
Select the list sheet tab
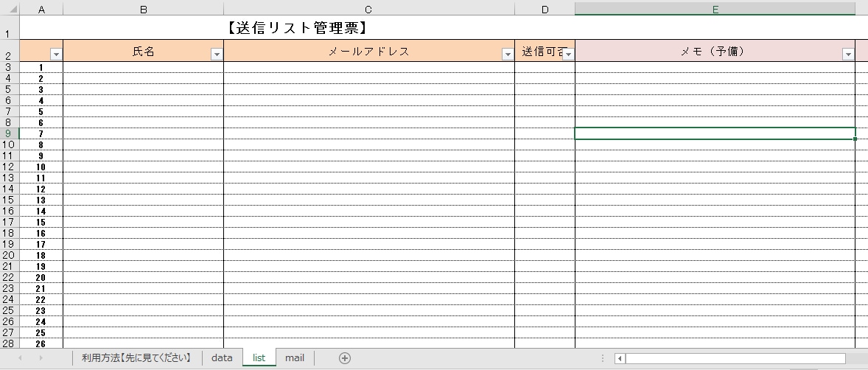click(x=259, y=357)
